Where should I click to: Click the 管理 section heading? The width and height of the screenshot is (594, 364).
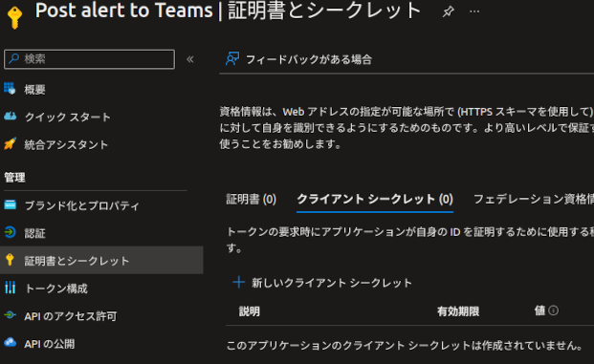tap(14, 178)
